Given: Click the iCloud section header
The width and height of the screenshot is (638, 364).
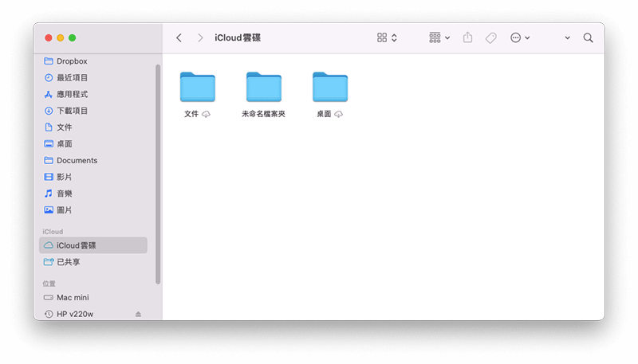Looking at the screenshot, I should click(53, 232).
